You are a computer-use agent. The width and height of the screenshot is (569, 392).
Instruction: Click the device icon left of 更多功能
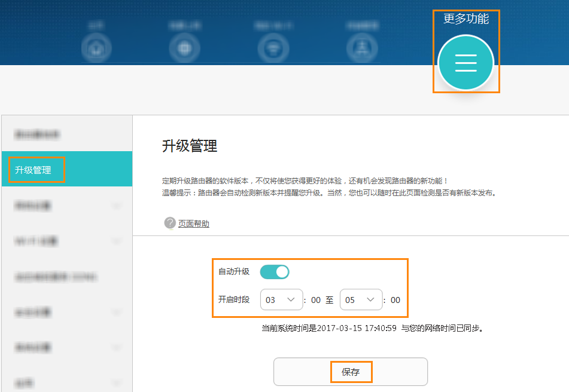coord(362,48)
